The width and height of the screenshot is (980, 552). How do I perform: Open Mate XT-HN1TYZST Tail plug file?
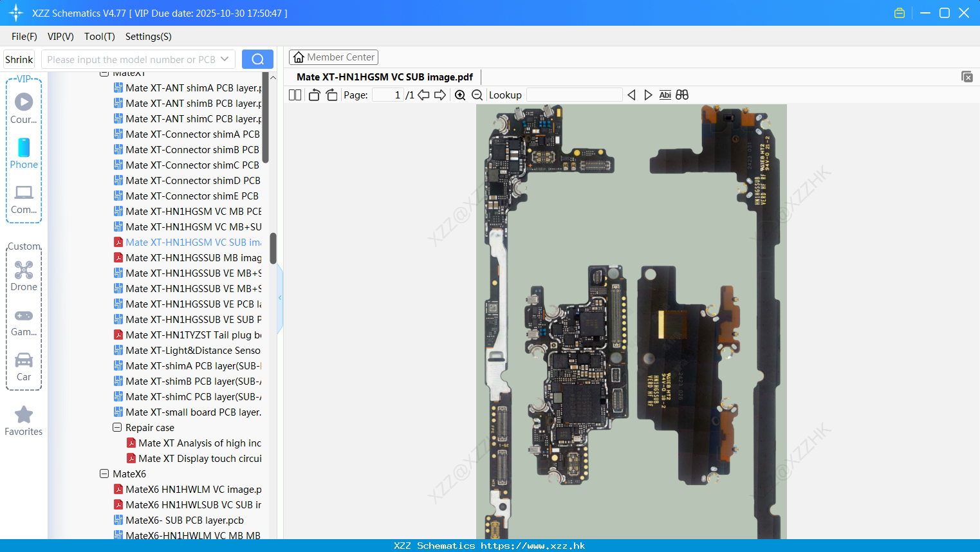click(187, 335)
